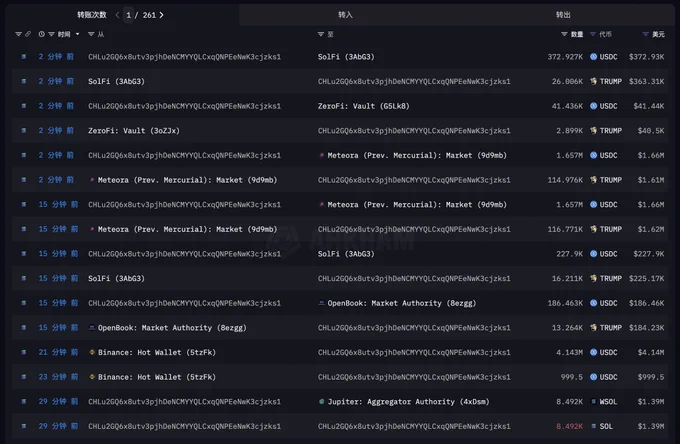
Task: Click the Jupiter logo in the WSOL row
Action: (x=321, y=402)
